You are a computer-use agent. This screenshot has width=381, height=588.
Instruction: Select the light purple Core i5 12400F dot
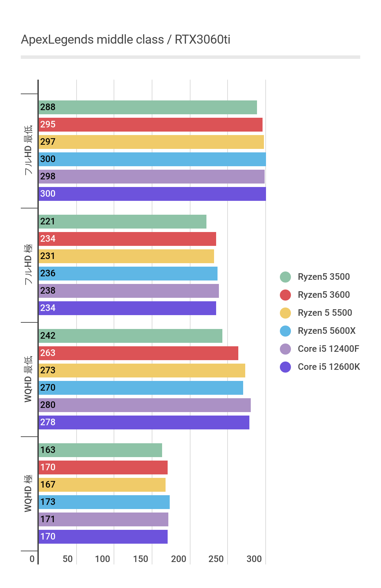point(285,349)
